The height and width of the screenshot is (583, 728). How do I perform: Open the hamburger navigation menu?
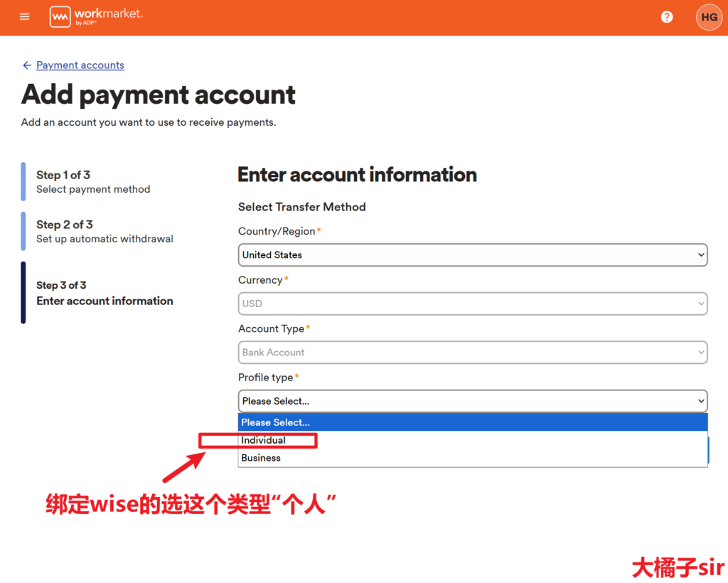[25, 17]
